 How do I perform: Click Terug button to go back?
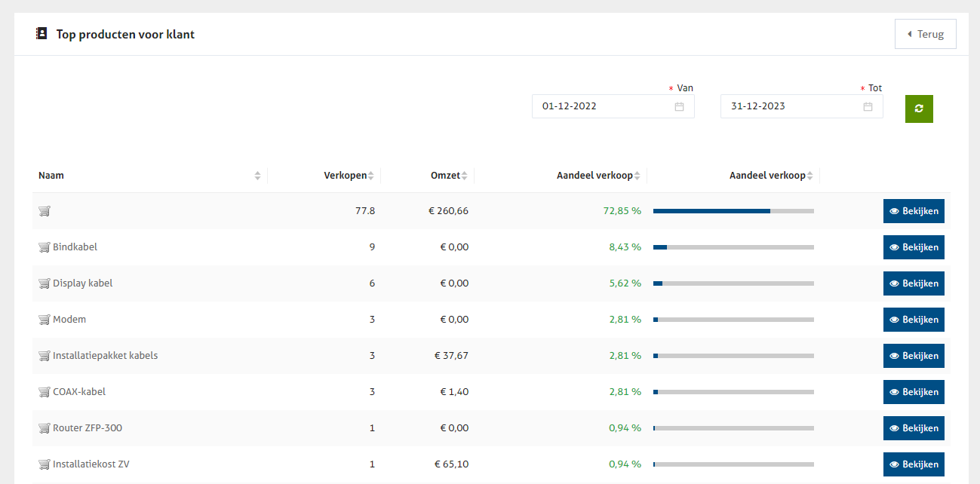[925, 34]
